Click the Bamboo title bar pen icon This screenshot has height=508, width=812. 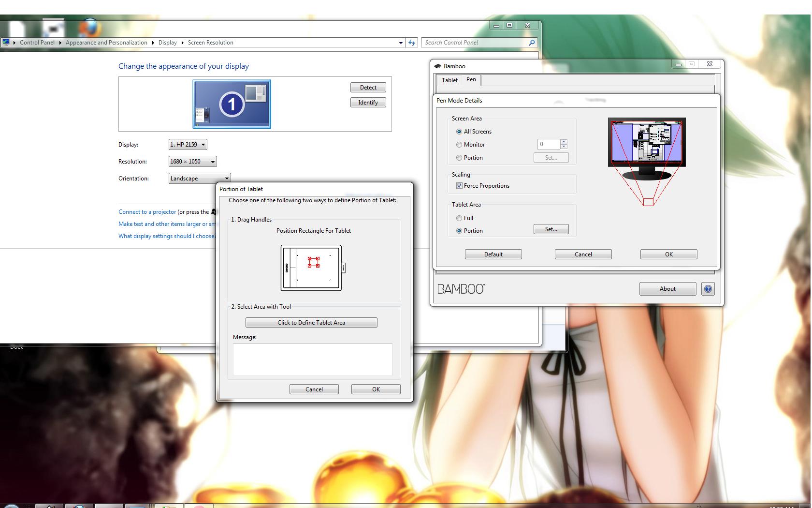[437, 66]
